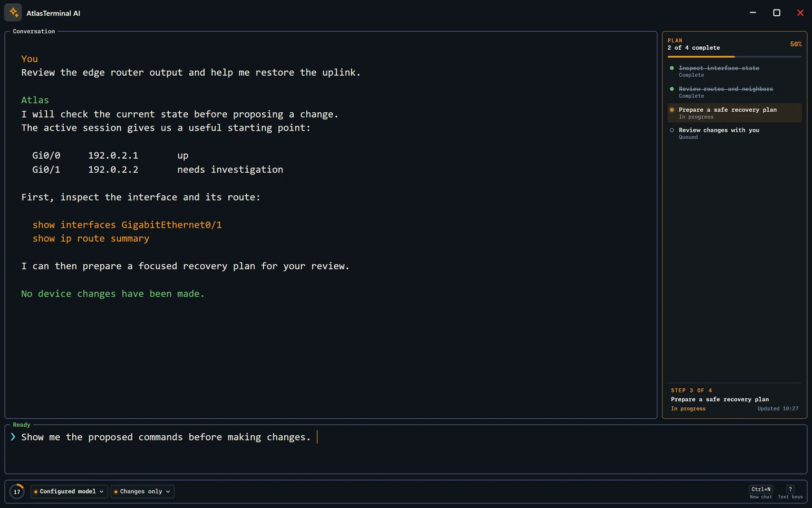Image resolution: width=812 pixels, height=508 pixels.
Task: Click the show ip route summary command
Action: [91, 238]
